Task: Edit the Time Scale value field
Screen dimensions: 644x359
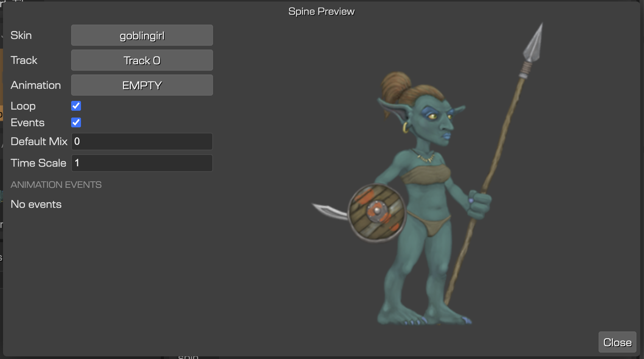Action: click(142, 163)
